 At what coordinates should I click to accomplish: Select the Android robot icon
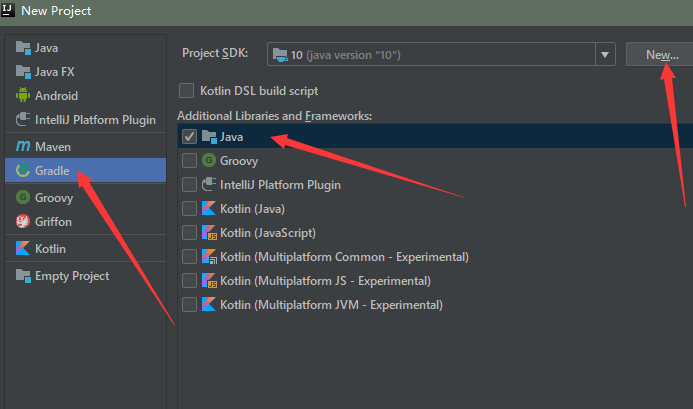coord(23,95)
